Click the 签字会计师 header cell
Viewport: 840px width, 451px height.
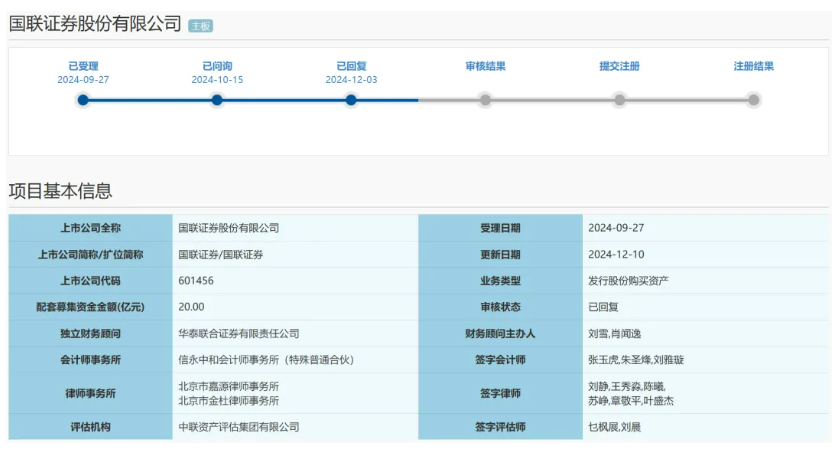(x=500, y=359)
